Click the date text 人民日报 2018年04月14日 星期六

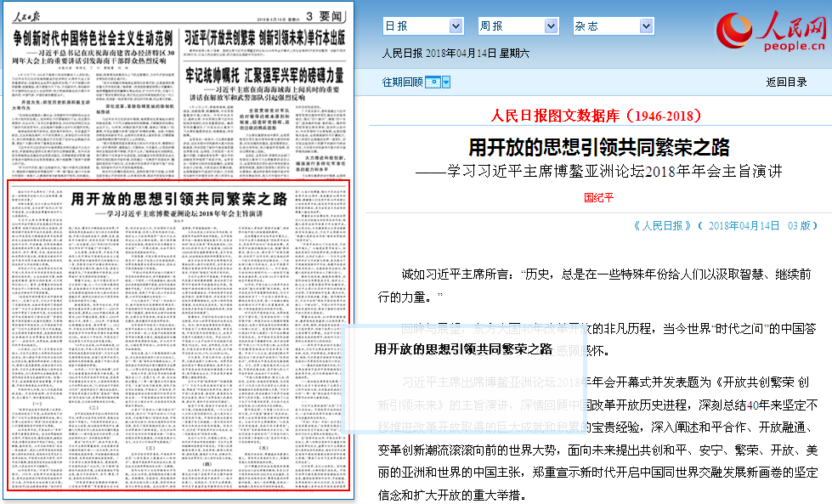pyautogui.click(x=456, y=54)
